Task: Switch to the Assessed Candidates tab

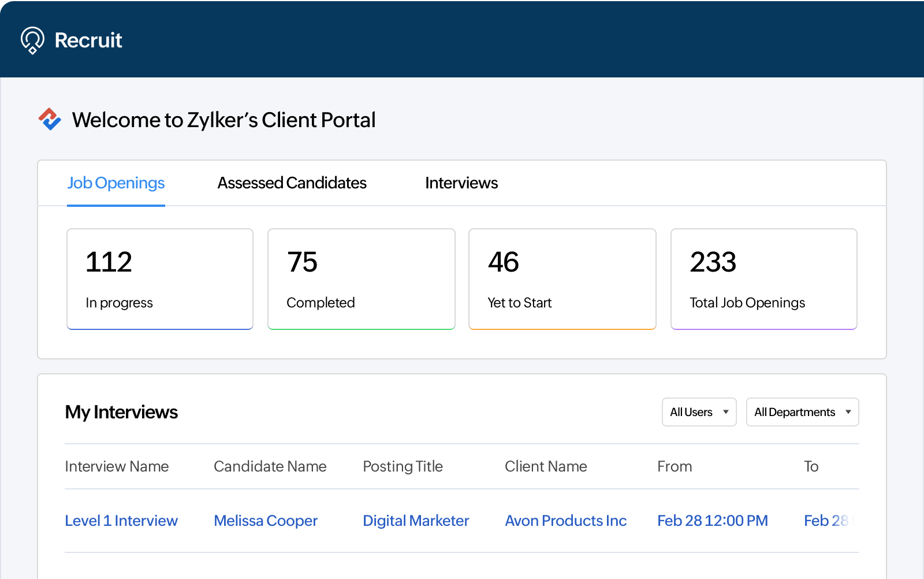Action: (292, 183)
